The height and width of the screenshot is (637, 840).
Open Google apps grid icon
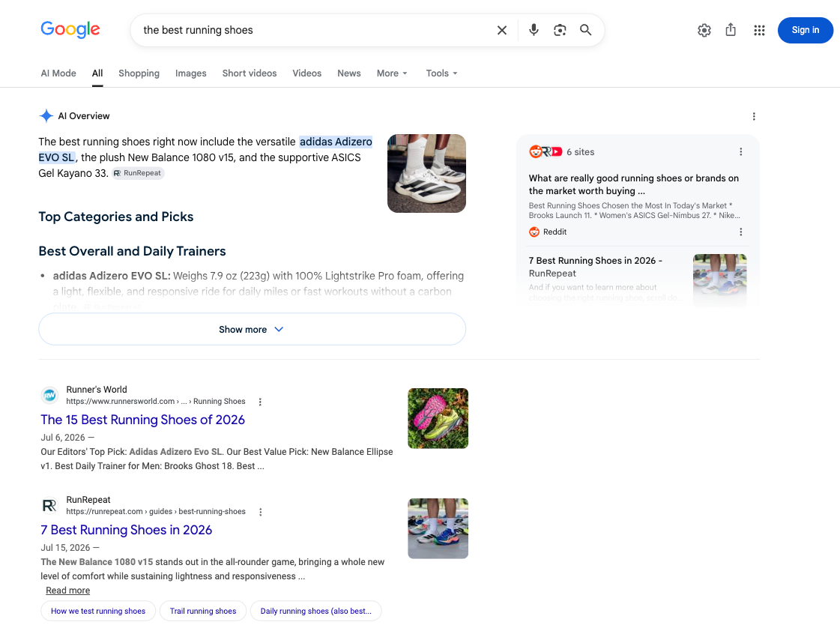click(x=759, y=31)
